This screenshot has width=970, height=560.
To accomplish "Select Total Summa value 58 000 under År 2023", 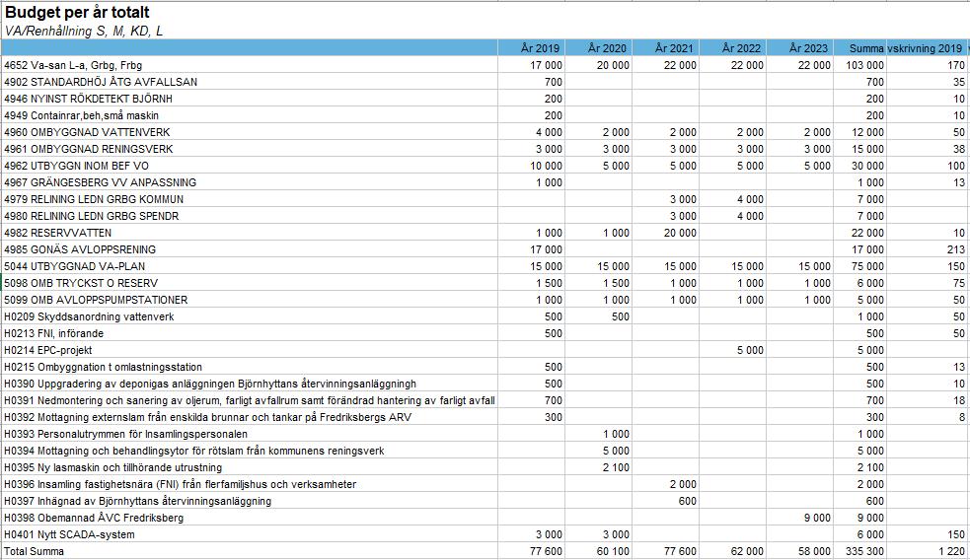I will click(x=814, y=551).
